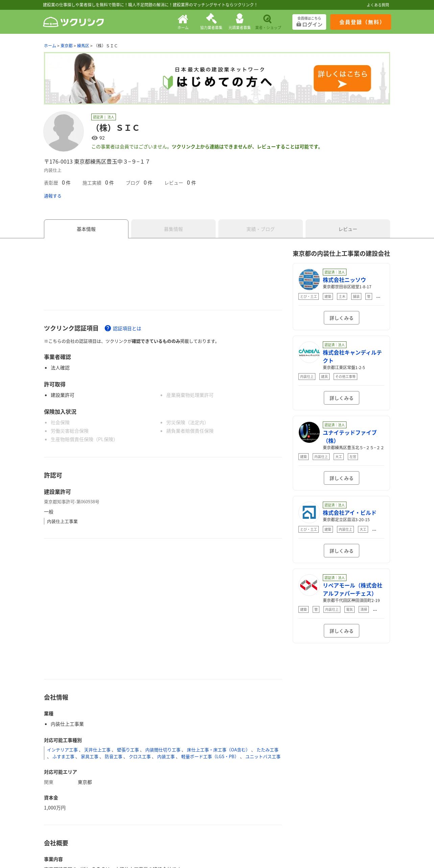Viewport: 434px width, 868px height.
Task: Select the 募集情報 tab
Action: [173, 229]
